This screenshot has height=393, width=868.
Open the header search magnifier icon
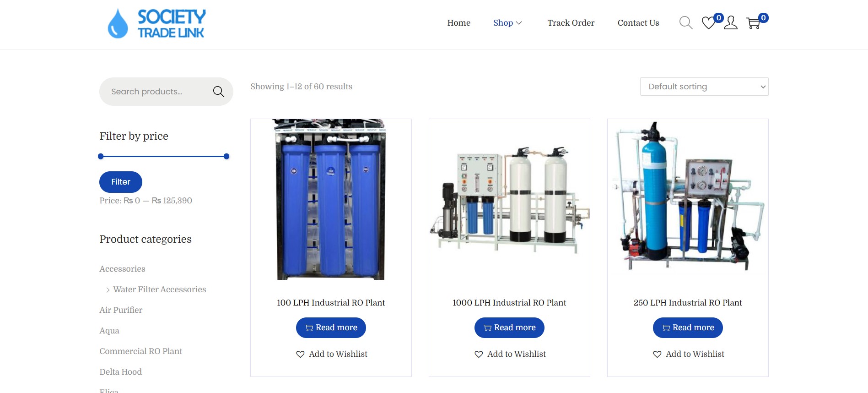tap(686, 23)
